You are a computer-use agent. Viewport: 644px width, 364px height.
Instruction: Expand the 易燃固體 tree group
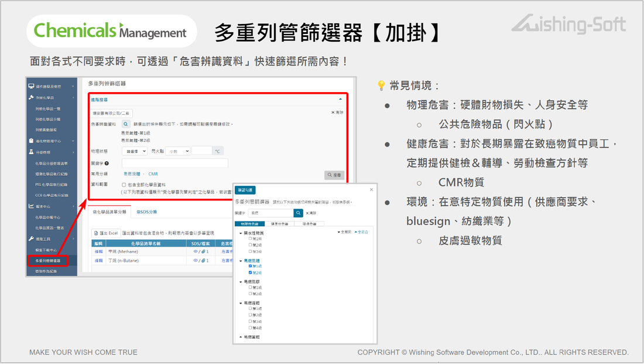coord(241,337)
